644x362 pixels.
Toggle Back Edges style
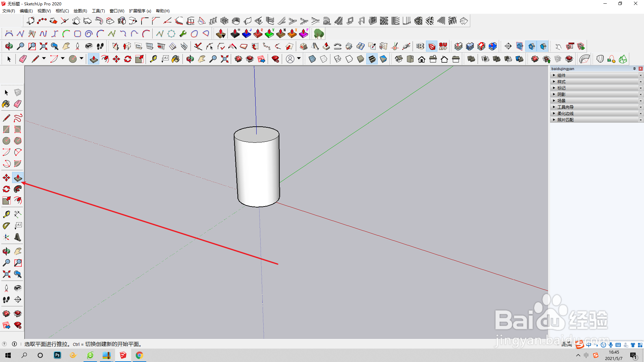pos(324,59)
